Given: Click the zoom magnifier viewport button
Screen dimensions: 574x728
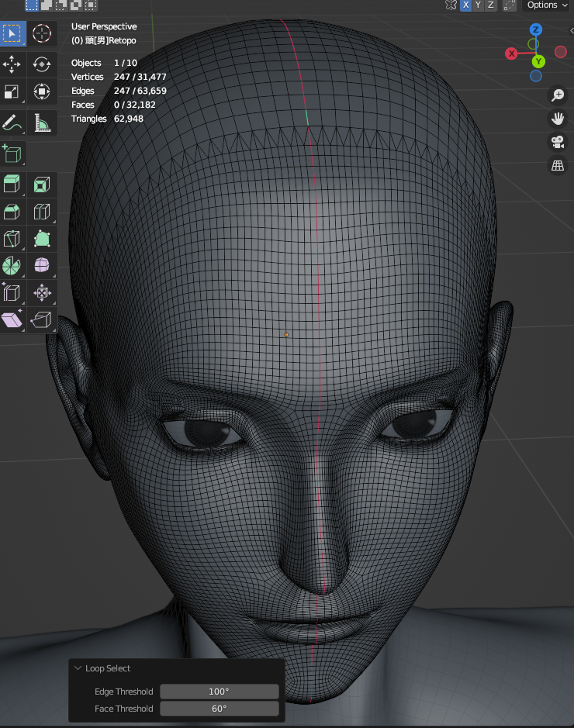Looking at the screenshot, I should (x=558, y=95).
